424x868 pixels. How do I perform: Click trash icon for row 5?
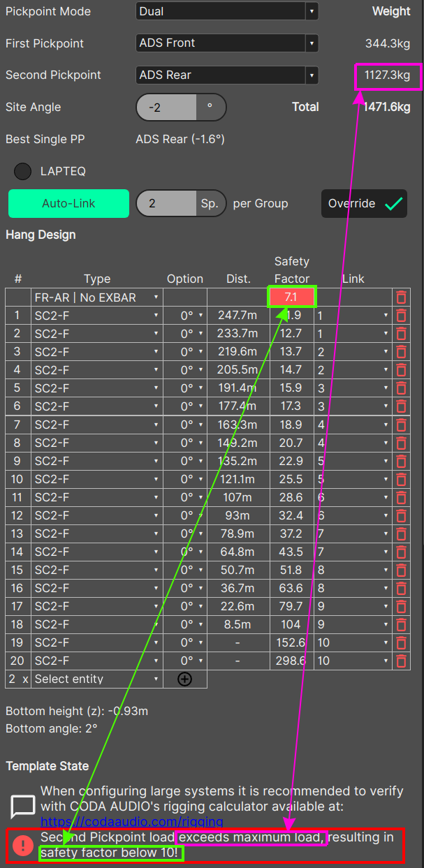click(401, 388)
